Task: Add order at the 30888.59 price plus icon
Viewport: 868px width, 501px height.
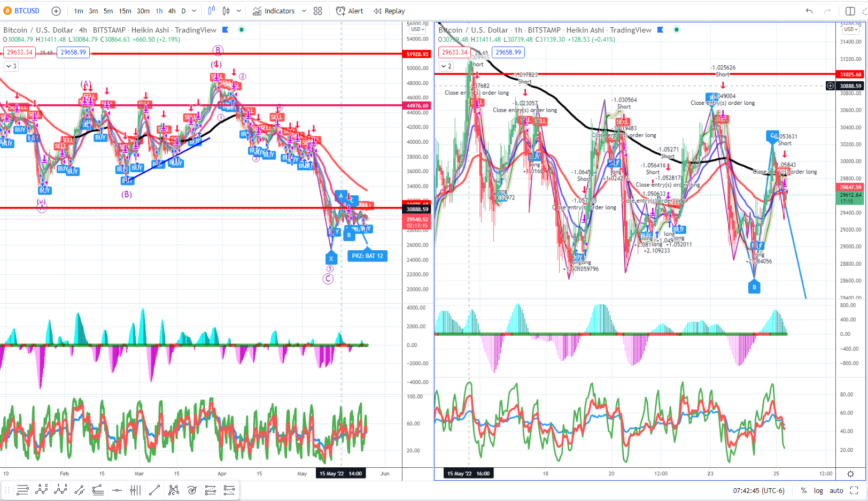Action: tap(830, 86)
